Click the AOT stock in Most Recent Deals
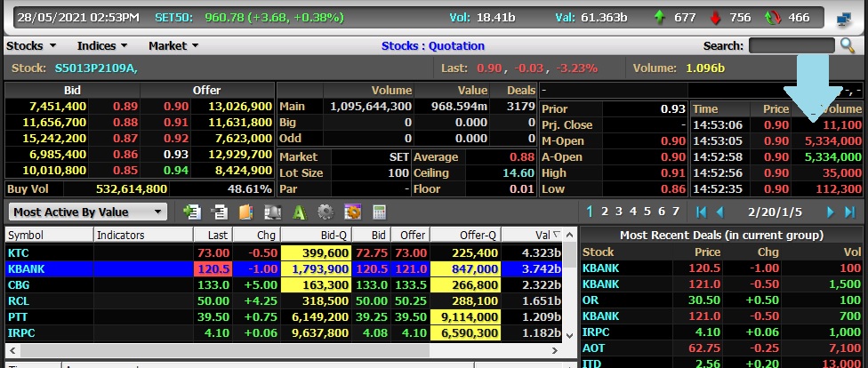 593,348
